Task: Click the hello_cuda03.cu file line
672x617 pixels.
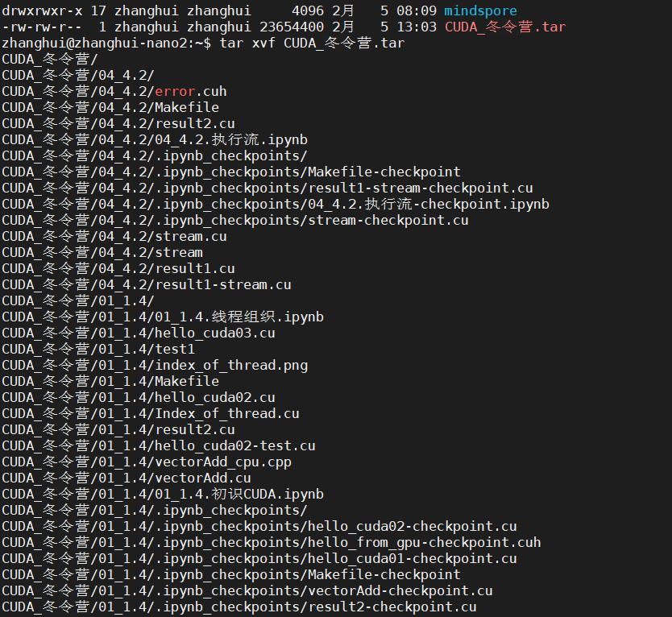Action: (139, 333)
